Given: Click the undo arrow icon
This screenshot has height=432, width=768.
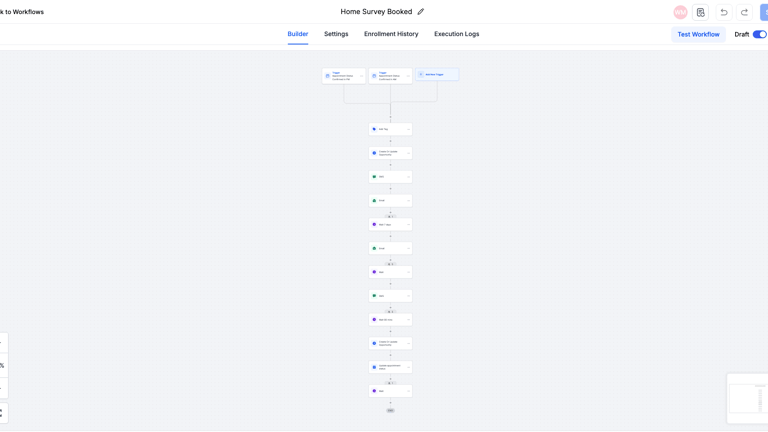Looking at the screenshot, I should (724, 12).
